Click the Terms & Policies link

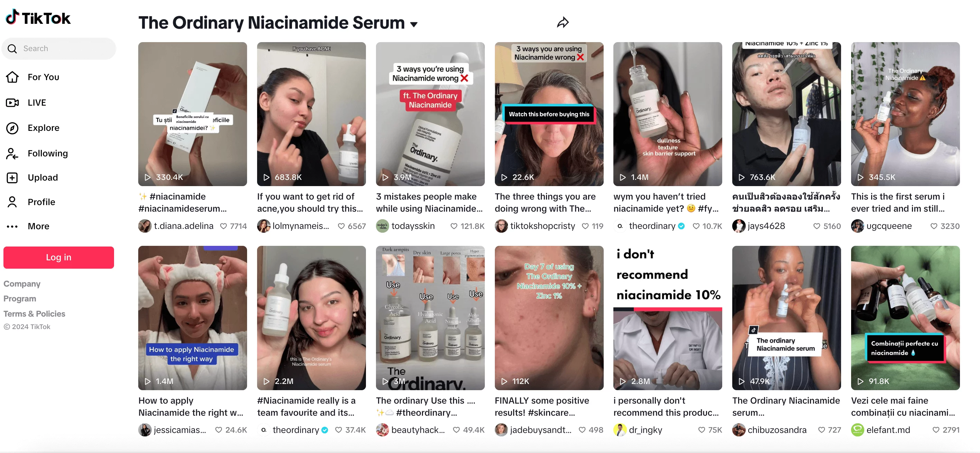[34, 313]
